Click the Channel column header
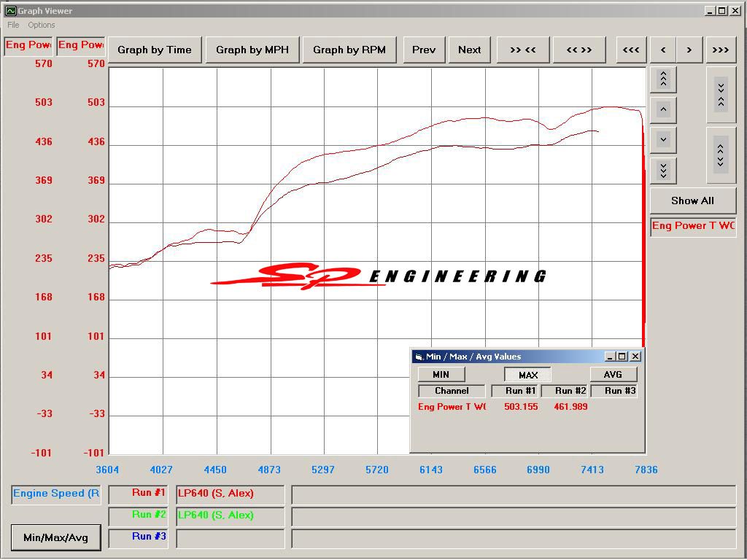Viewport: 747px width, 560px height. point(452,391)
